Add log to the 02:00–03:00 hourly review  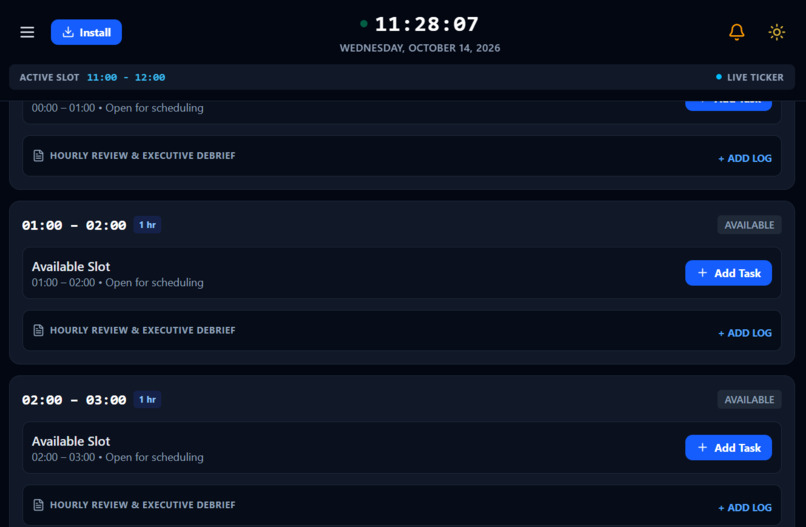(x=745, y=508)
